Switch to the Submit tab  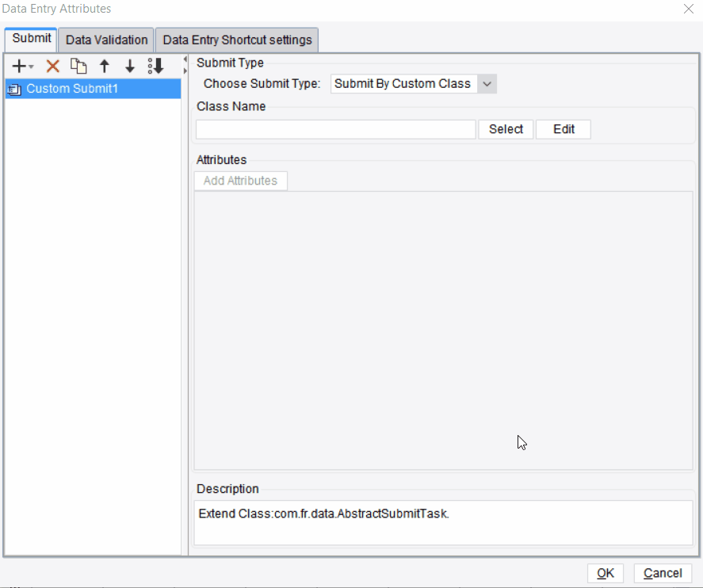point(32,39)
